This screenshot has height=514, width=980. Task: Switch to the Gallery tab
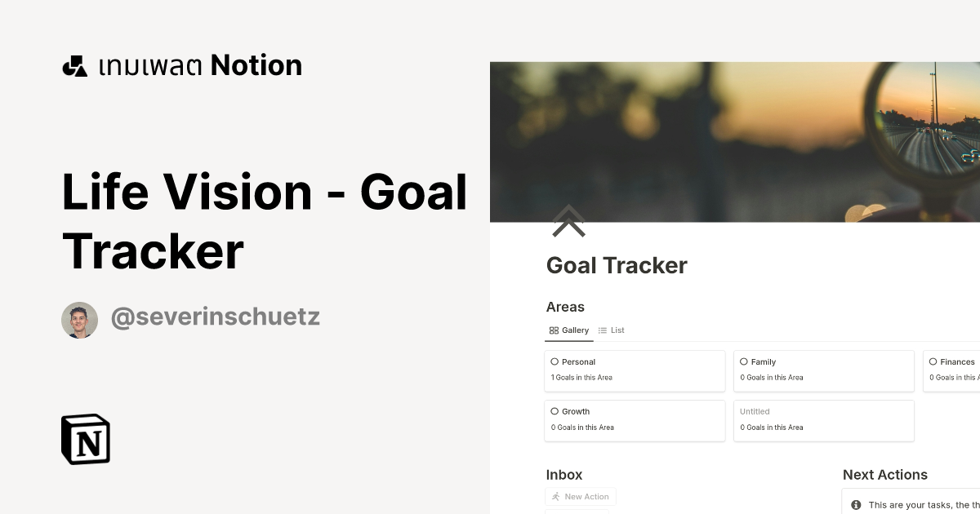tap(569, 330)
